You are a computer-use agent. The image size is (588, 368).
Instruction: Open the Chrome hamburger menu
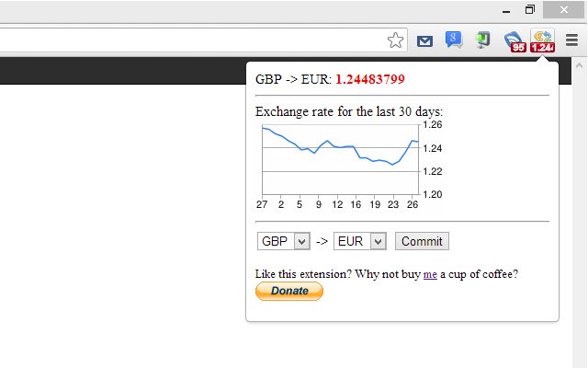coord(571,40)
